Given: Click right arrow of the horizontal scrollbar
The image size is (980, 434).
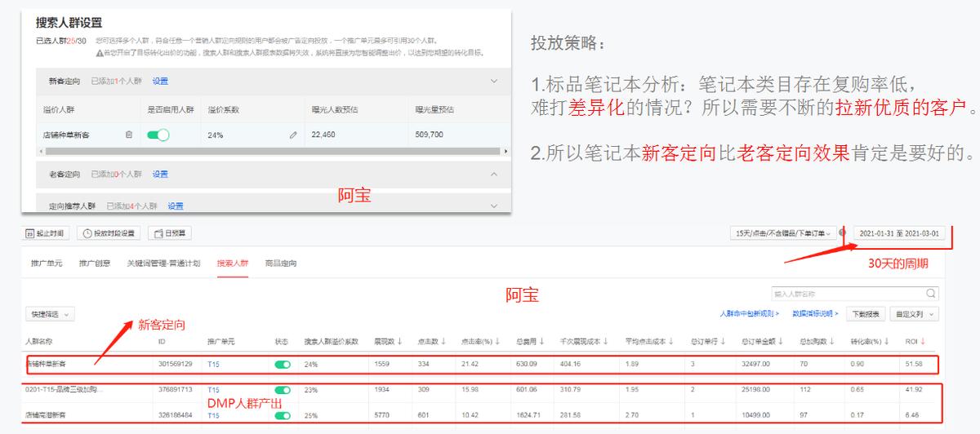Looking at the screenshot, I should [x=506, y=151].
